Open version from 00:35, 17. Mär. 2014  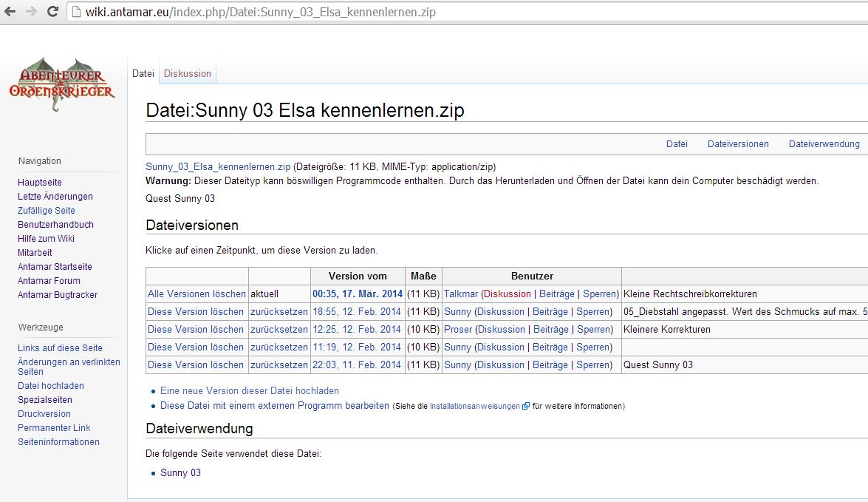tap(357, 294)
